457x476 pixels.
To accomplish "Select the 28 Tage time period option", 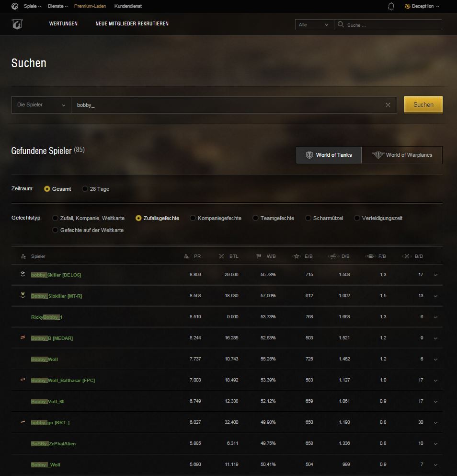I will tap(85, 189).
